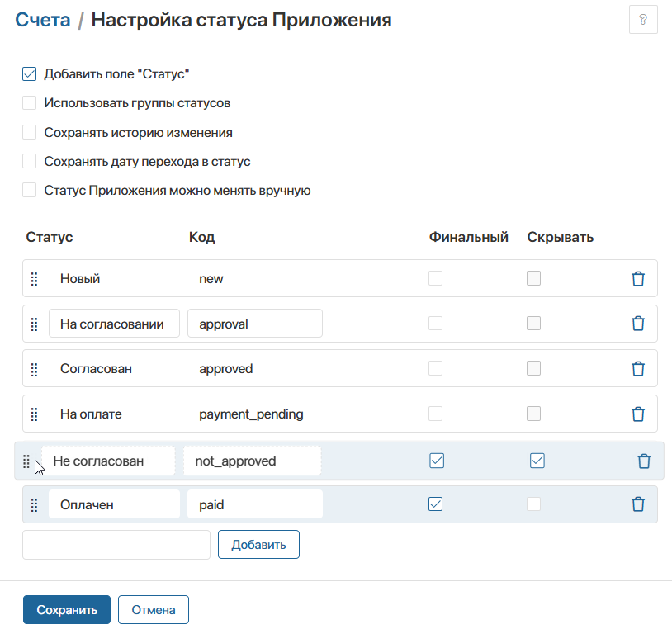Click the На оплате status name
The width and height of the screenshot is (672, 629).
click(91, 414)
